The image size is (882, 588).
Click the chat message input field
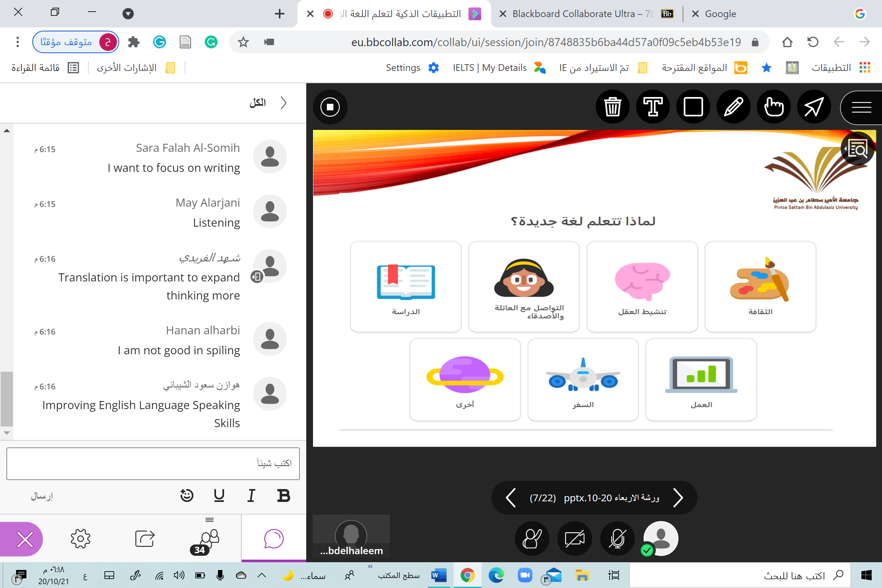[x=153, y=463]
